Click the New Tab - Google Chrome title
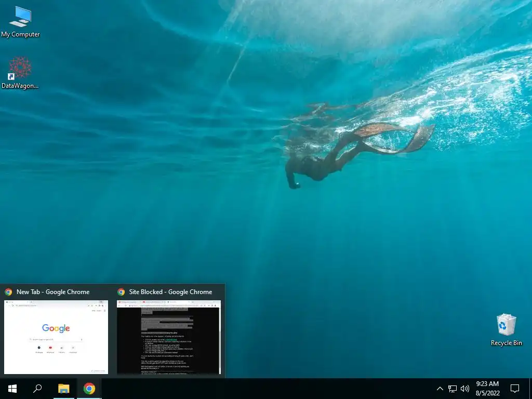Viewport: 532px width, 399px height. [53, 292]
